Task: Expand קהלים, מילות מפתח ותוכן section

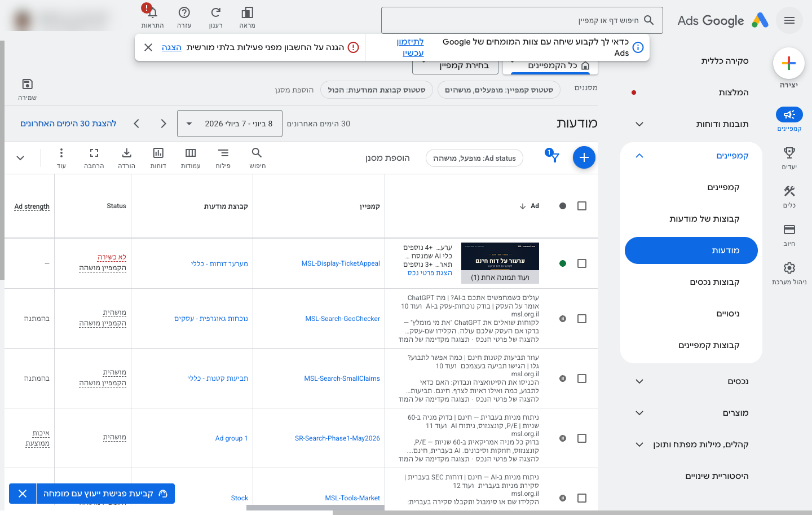Action: (639, 444)
